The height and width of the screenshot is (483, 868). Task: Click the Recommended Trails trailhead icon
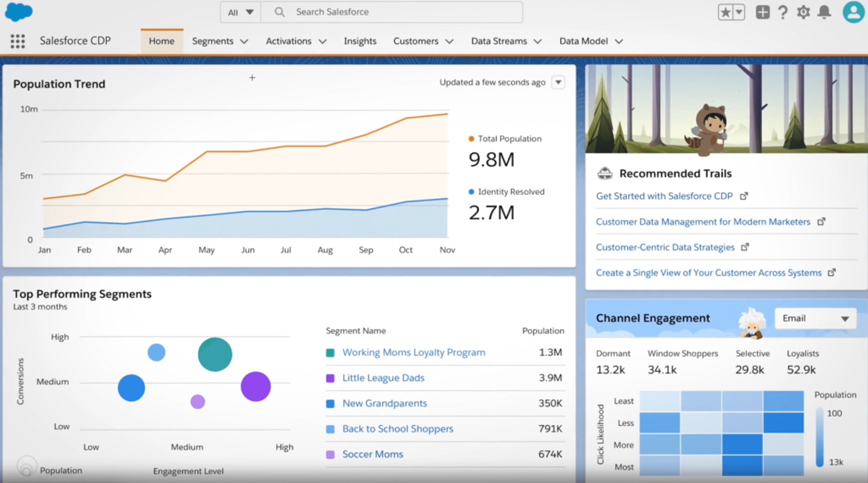[605, 173]
